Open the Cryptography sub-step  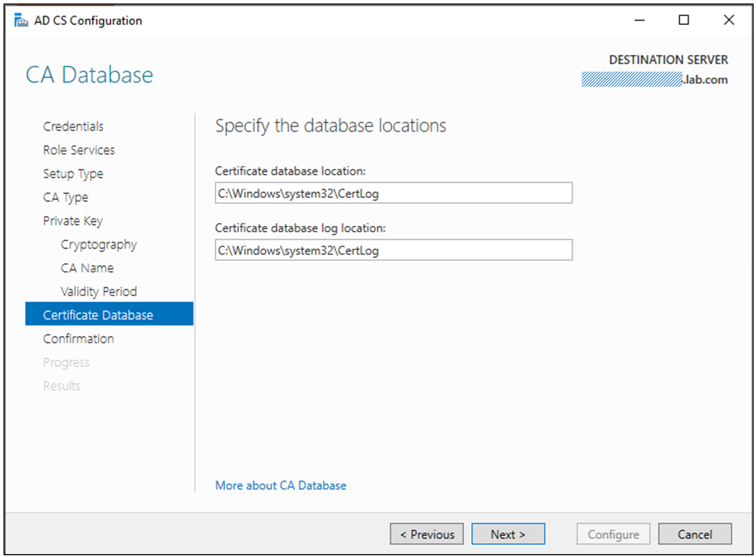98,244
